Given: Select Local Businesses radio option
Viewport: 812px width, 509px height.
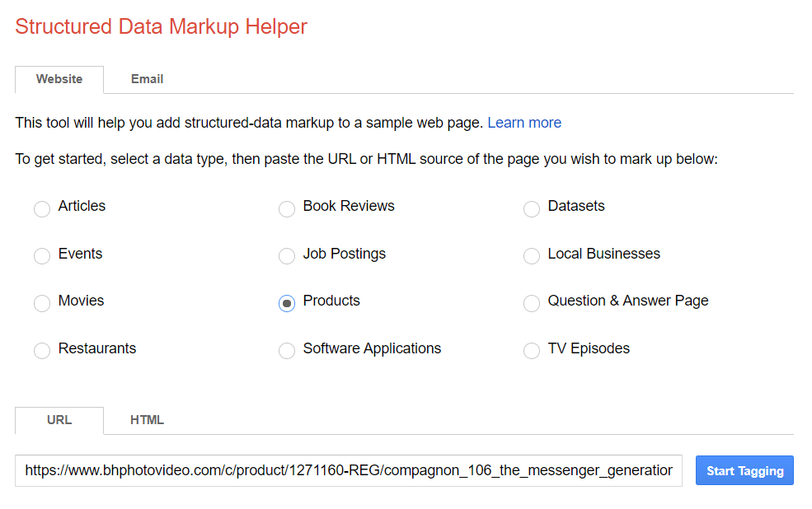Looking at the screenshot, I should point(532,256).
